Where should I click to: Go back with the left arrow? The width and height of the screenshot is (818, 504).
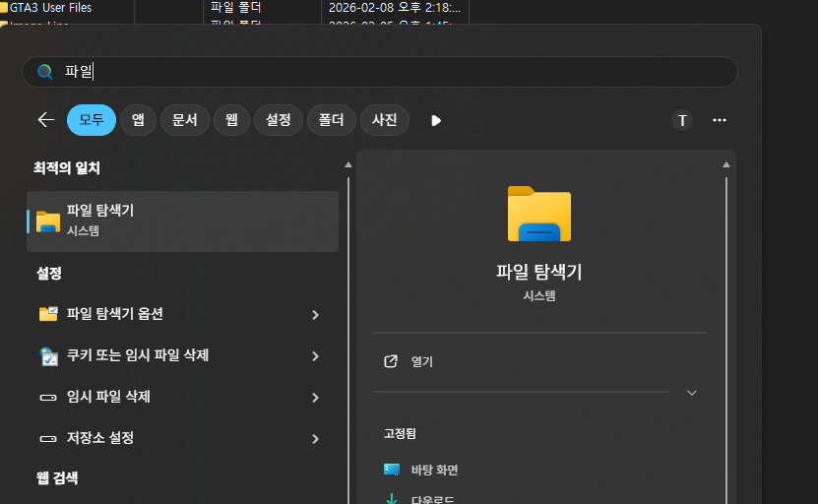tap(46, 120)
